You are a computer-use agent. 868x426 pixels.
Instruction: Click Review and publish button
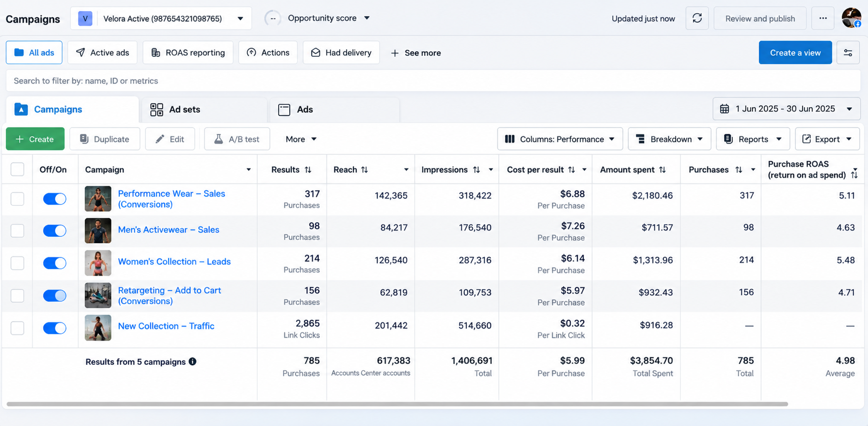(x=760, y=18)
